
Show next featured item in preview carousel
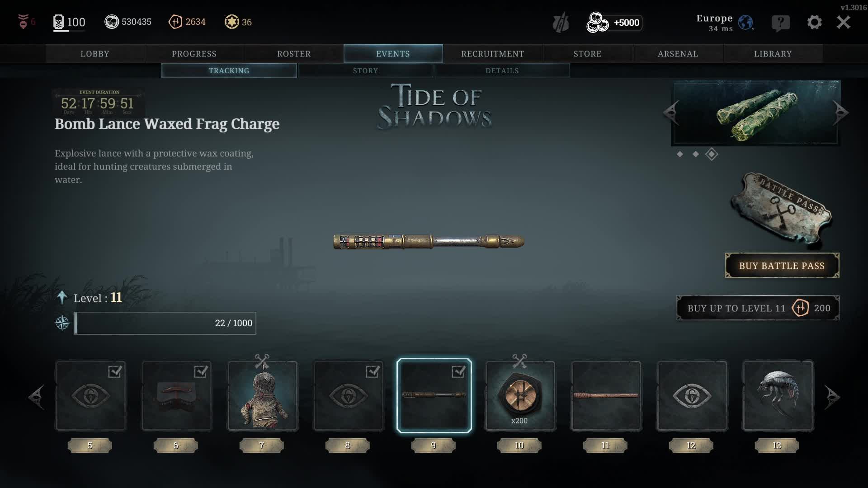pyautogui.click(x=841, y=113)
